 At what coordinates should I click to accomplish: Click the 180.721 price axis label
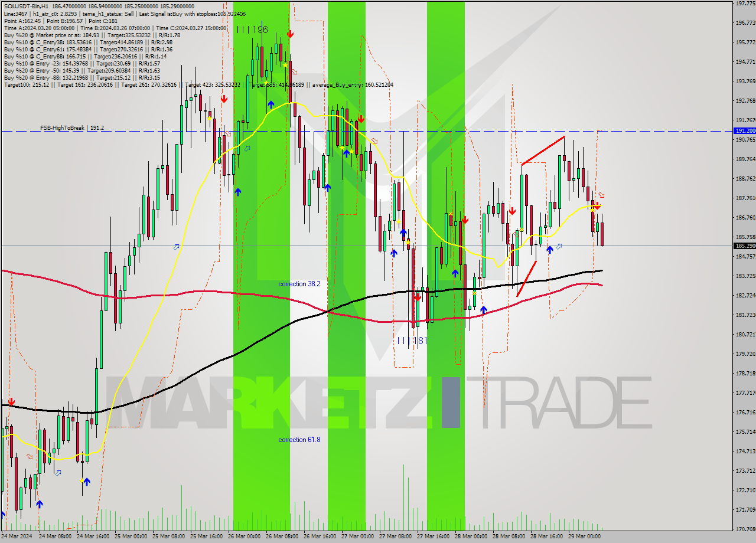[x=745, y=335]
